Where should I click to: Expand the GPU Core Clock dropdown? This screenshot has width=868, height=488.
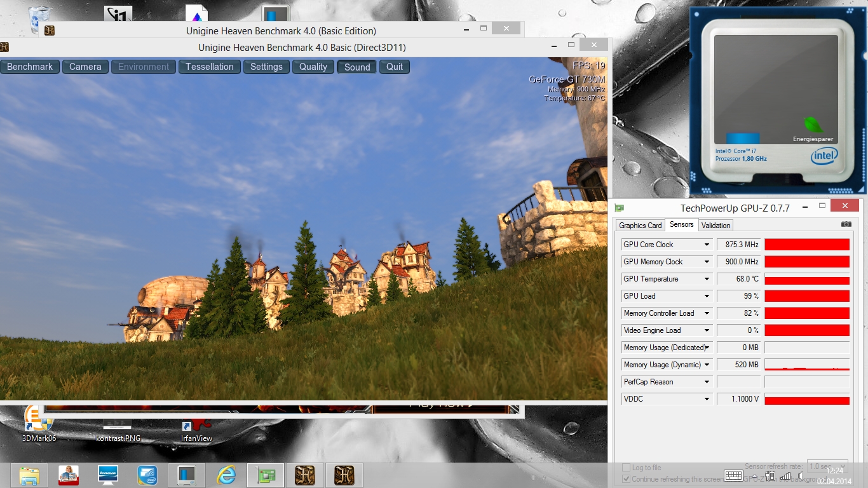coord(707,245)
